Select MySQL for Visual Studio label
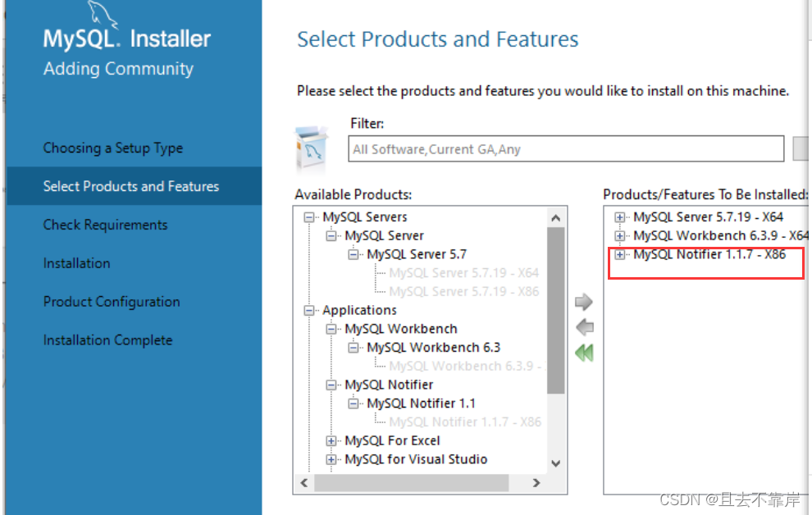 click(x=416, y=459)
